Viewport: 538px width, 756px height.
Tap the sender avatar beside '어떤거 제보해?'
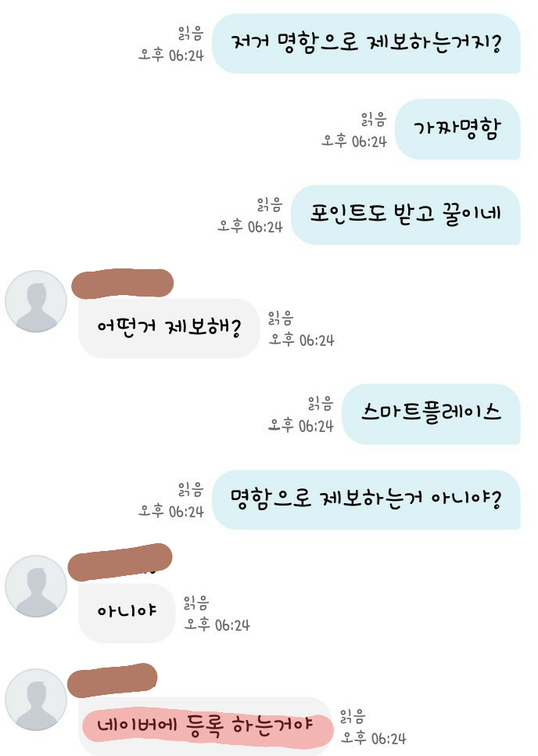tap(36, 301)
